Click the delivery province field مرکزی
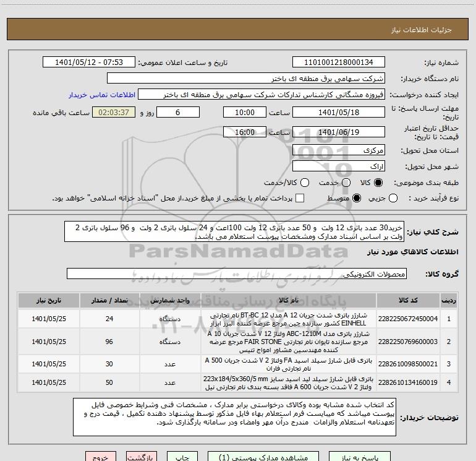Viewport: 476px width, 461px height. [x=339, y=150]
